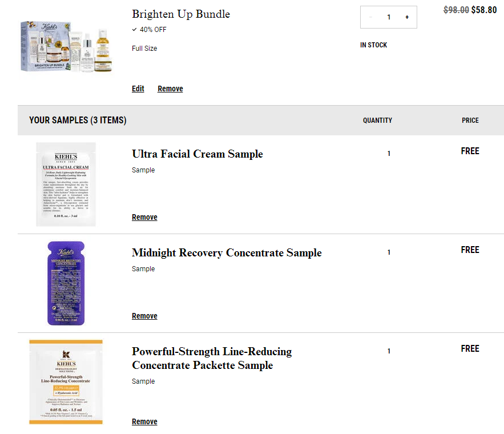Image resolution: width=504 pixels, height=434 pixels.
Task: Remove the Powerful-Strength Line-Reducing Concentrate sample
Action: (x=144, y=421)
